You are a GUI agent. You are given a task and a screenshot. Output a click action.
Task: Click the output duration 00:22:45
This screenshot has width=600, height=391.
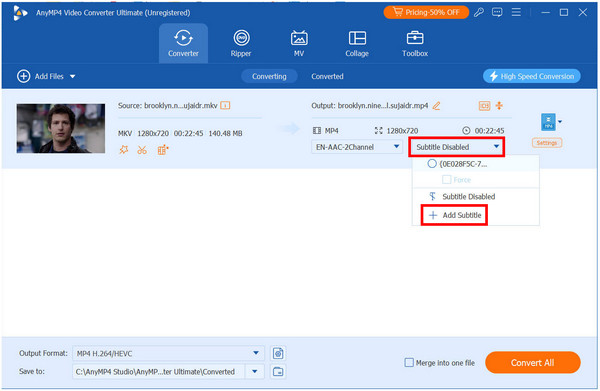[x=489, y=130]
